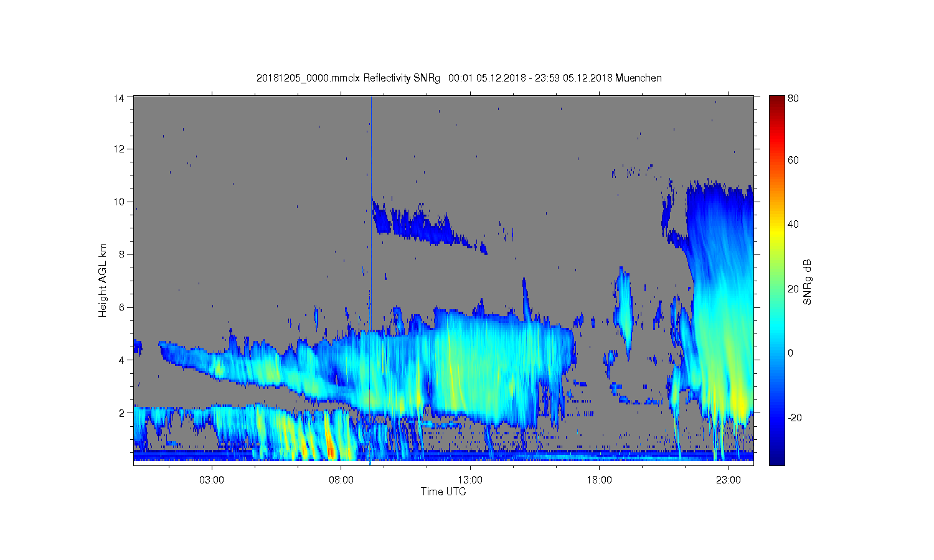Click the colorbar value 20
The width and height of the screenshot is (934, 560).
tap(793, 289)
